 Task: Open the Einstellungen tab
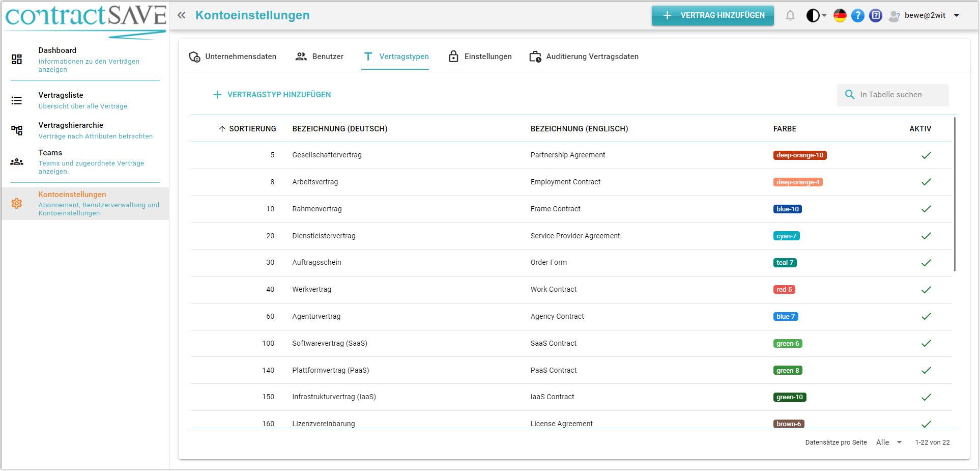coord(480,57)
